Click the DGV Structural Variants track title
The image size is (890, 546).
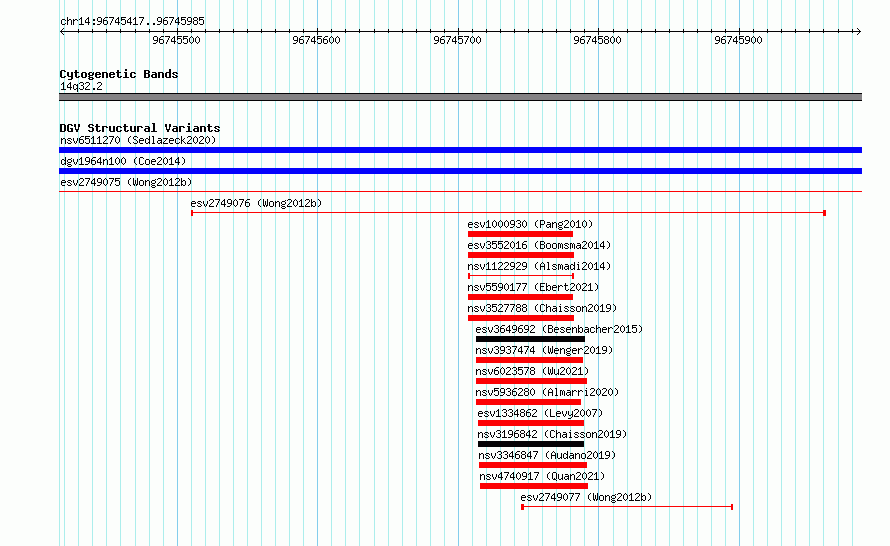tap(140, 128)
